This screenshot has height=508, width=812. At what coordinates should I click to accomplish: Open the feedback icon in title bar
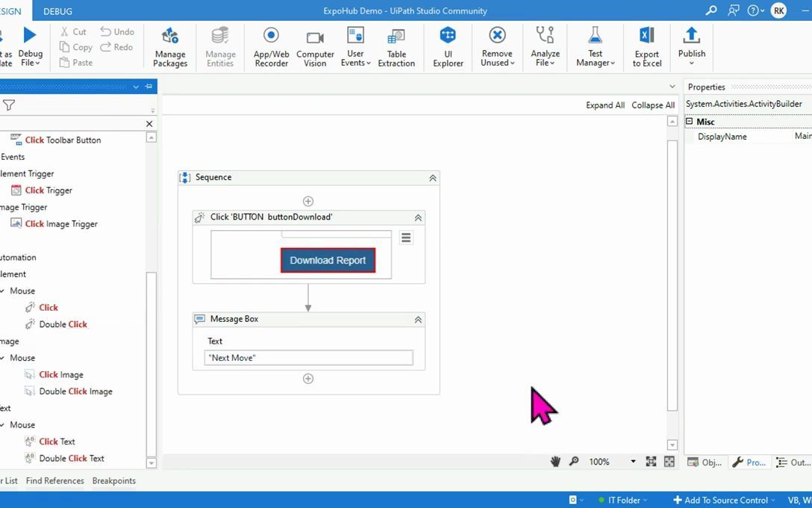coord(734,10)
